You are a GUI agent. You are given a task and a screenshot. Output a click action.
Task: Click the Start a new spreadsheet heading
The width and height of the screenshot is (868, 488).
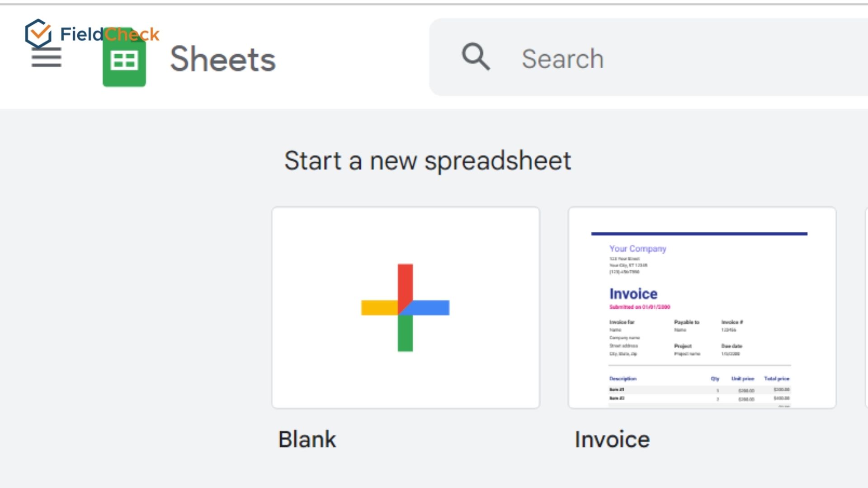pyautogui.click(x=428, y=161)
